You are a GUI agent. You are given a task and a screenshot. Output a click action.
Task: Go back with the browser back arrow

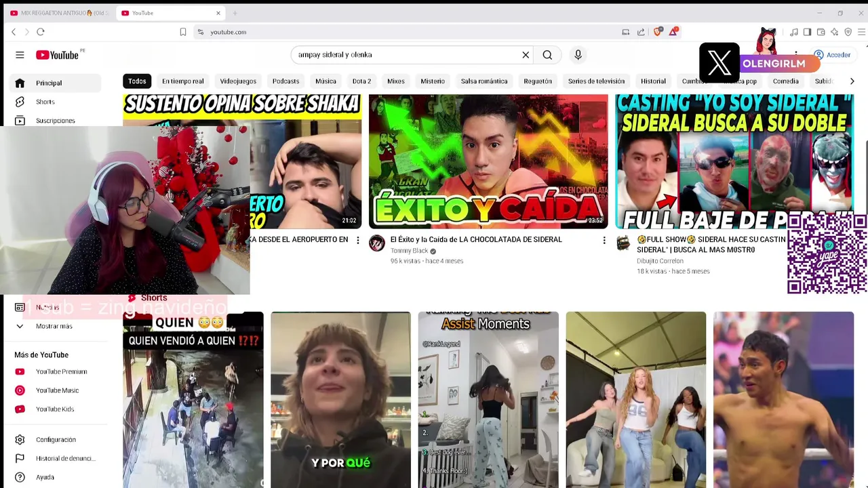pyautogui.click(x=14, y=32)
